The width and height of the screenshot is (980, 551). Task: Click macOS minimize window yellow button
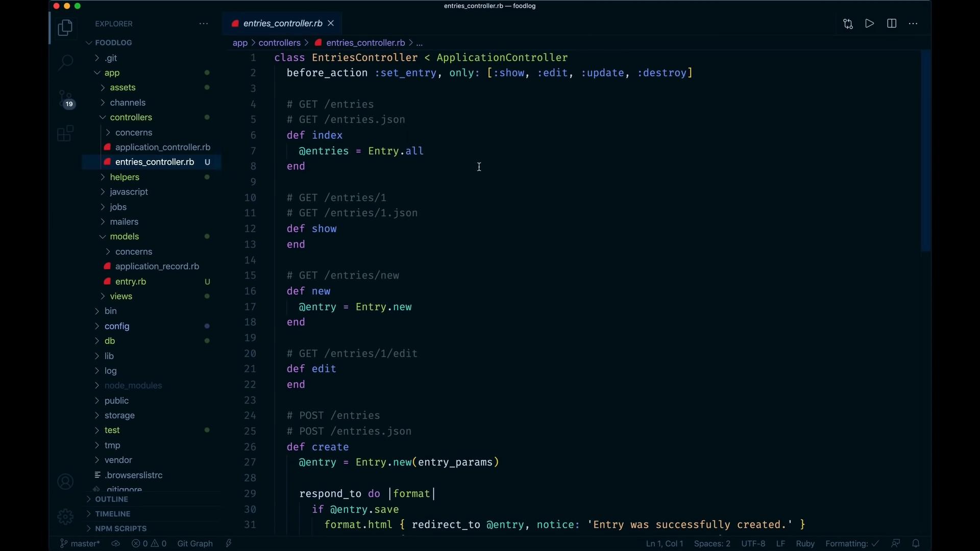pyautogui.click(x=67, y=6)
